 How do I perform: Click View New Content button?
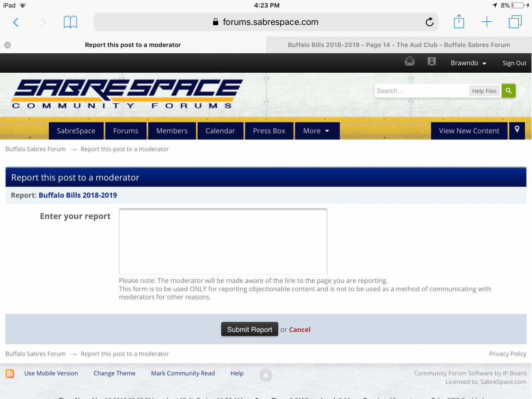pyautogui.click(x=469, y=131)
